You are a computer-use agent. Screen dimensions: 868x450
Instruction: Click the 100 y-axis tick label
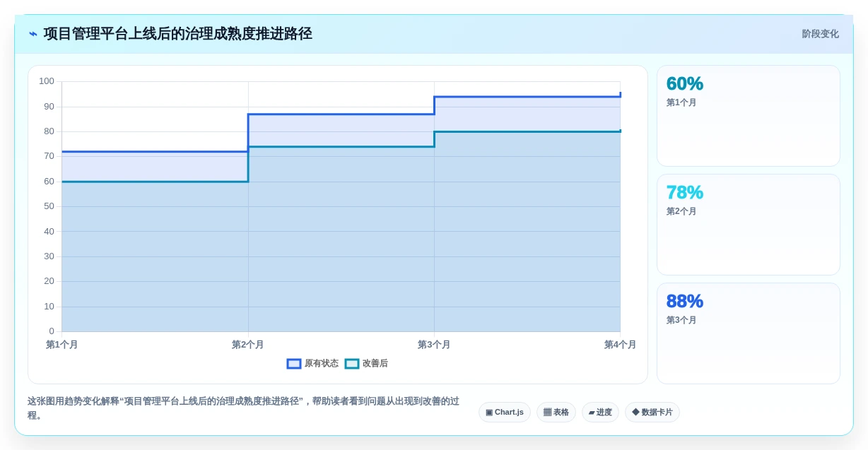coord(47,81)
